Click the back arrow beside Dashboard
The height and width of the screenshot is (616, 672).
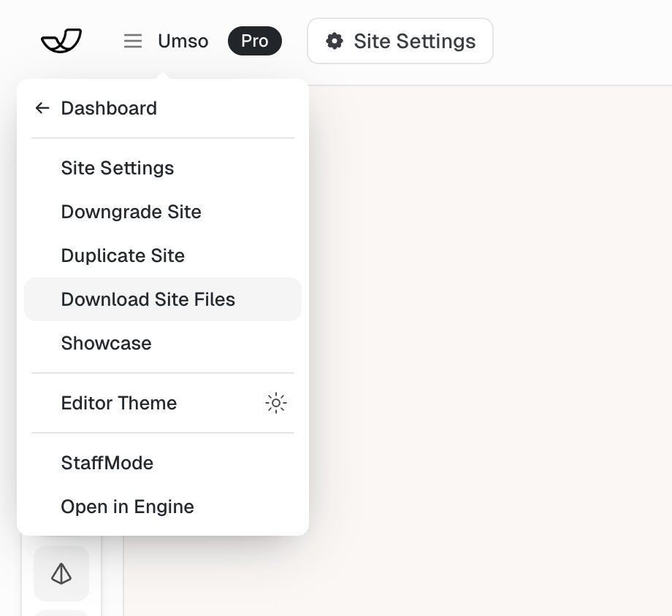click(42, 108)
